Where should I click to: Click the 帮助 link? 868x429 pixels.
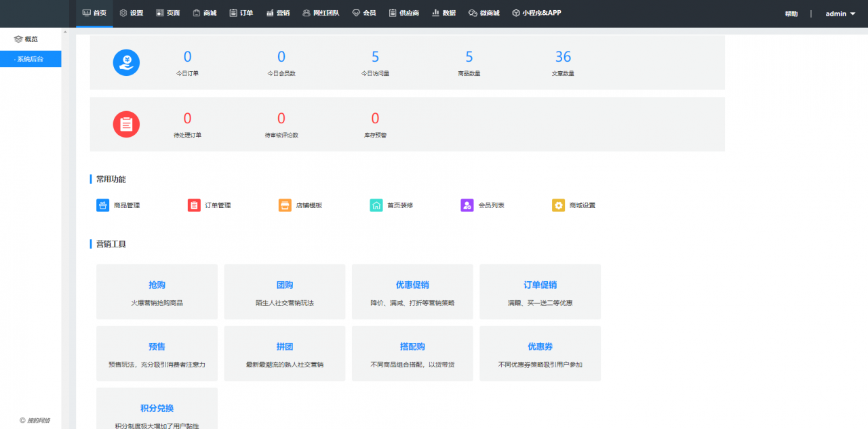click(x=791, y=13)
